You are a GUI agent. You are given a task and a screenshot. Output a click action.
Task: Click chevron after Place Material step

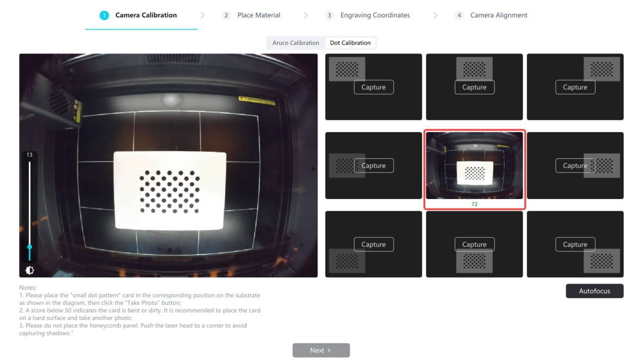306,15
